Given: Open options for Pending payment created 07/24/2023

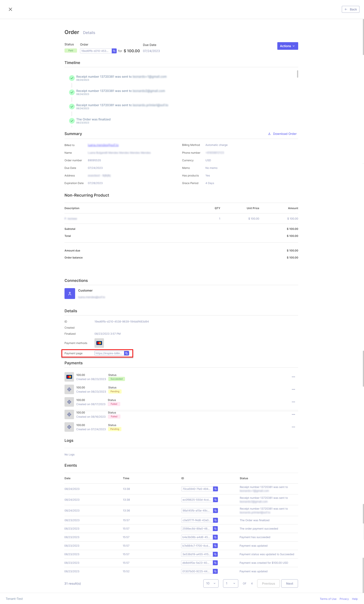Looking at the screenshot, I should click(293, 427).
